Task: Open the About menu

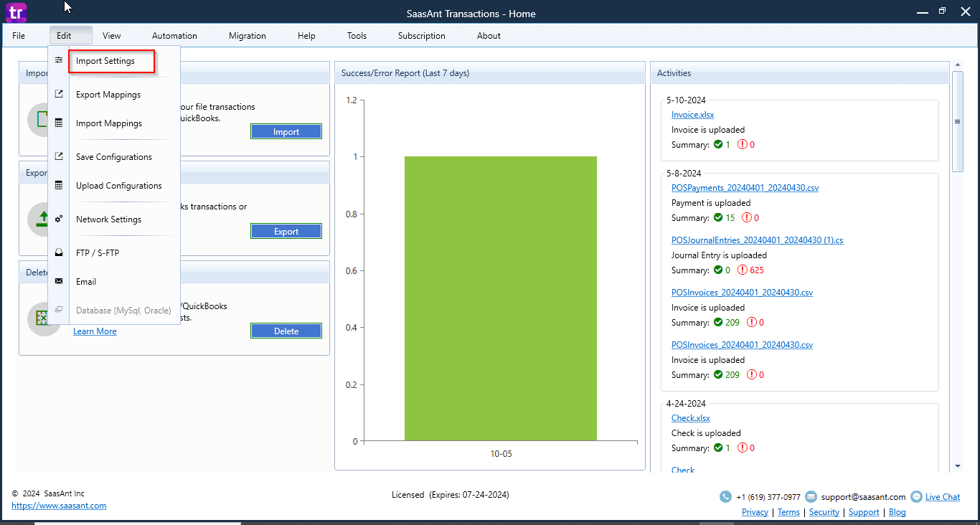Action: 489,36
